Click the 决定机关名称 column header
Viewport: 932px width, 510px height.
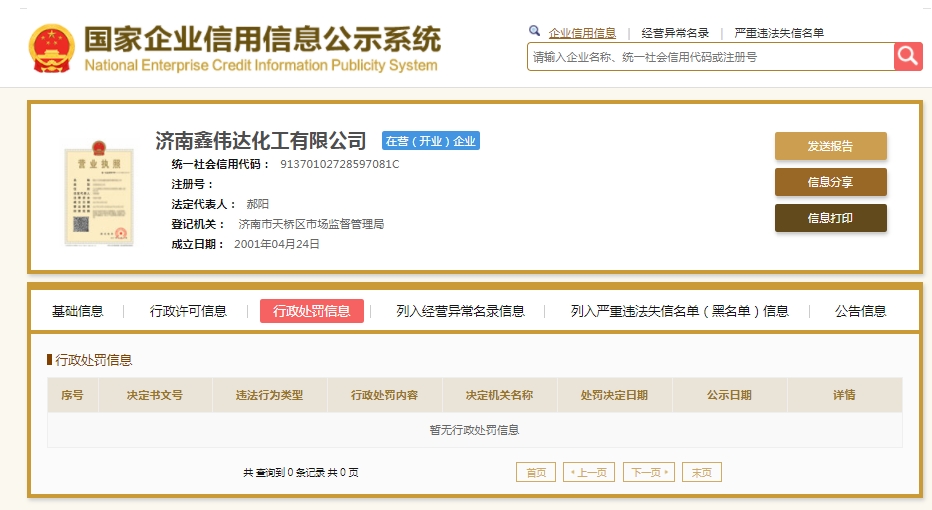tap(500, 395)
